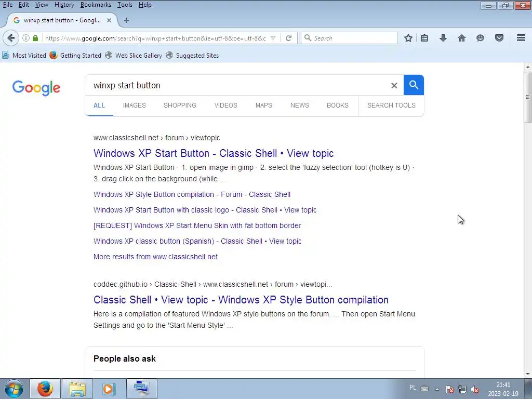
Task: Open the Help menu
Action: (x=145, y=5)
